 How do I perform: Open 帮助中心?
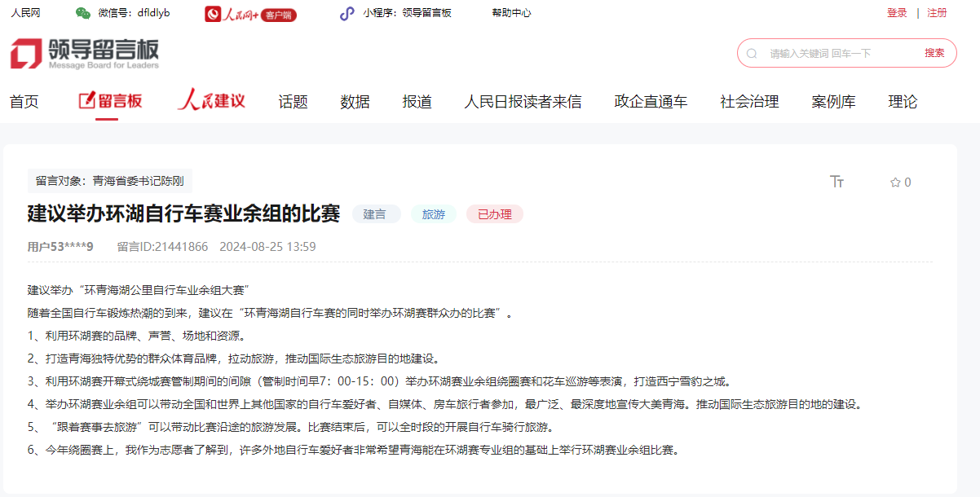click(511, 13)
